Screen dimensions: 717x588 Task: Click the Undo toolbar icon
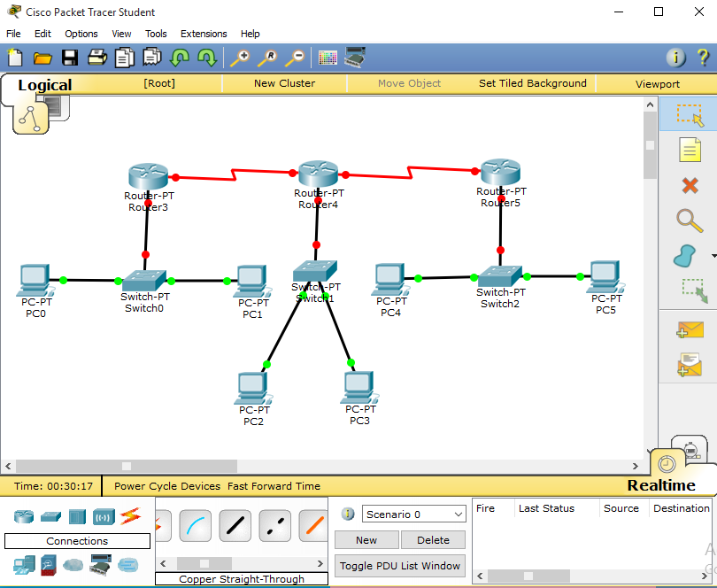[178, 57]
